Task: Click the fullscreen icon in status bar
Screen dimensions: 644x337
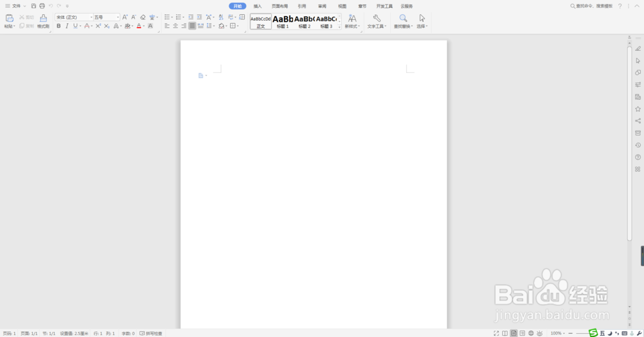Action: tap(496, 333)
